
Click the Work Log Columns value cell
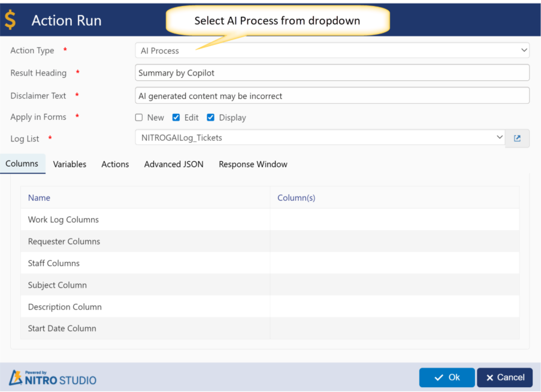click(x=394, y=219)
